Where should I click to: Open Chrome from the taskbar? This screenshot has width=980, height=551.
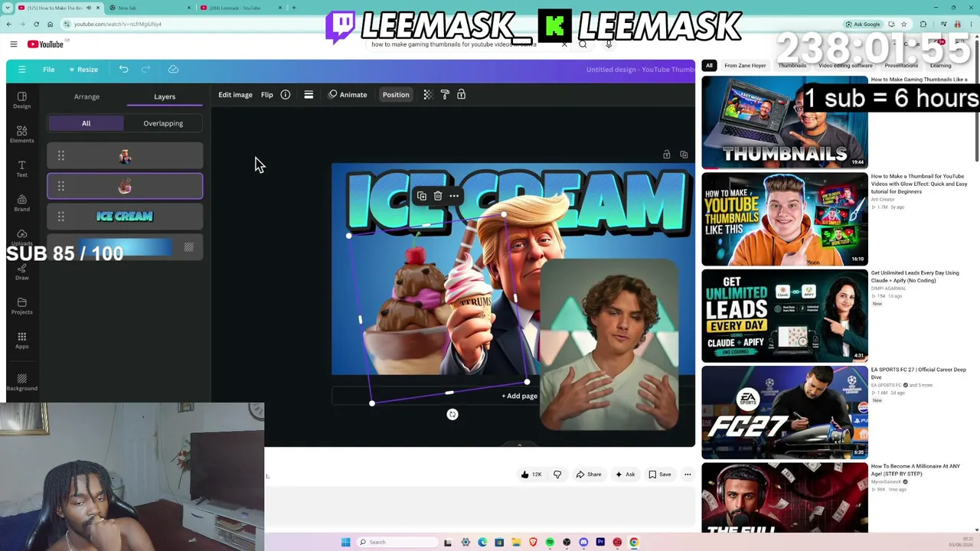[x=634, y=542]
